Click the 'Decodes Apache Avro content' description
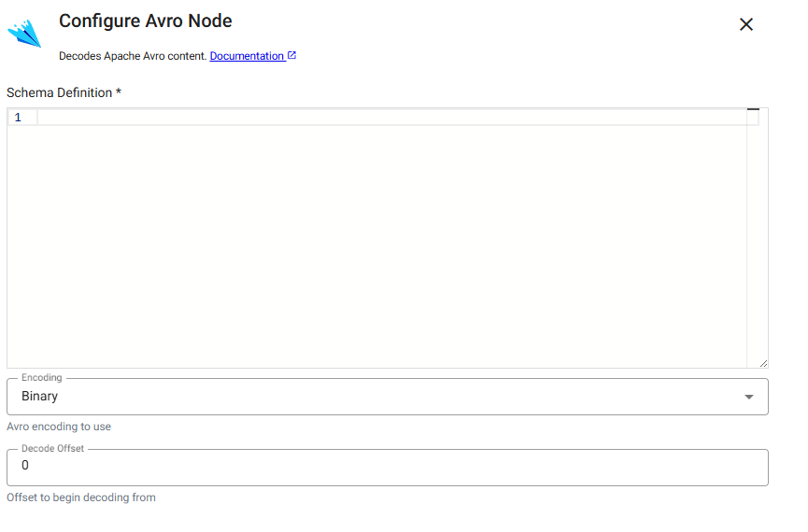 132,56
